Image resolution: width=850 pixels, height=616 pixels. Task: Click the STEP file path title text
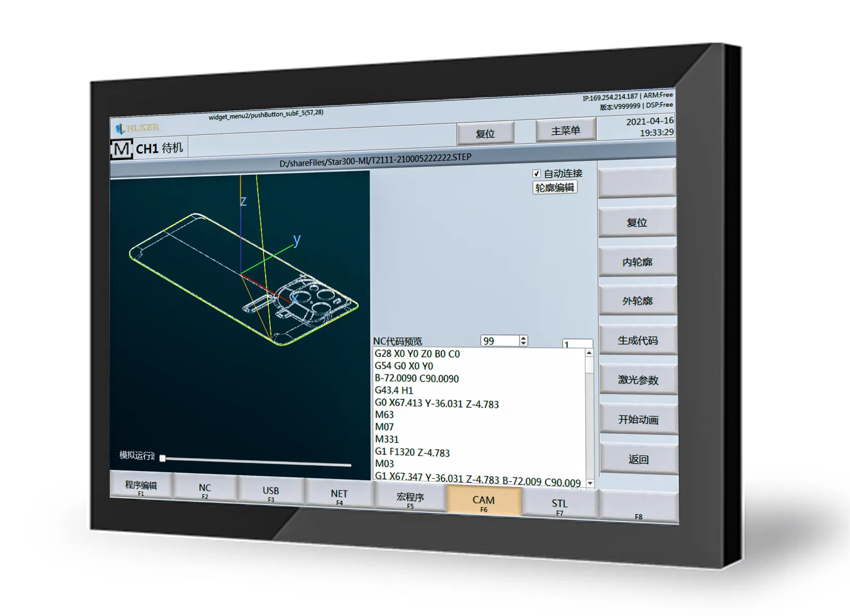pyautogui.click(x=375, y=160)
